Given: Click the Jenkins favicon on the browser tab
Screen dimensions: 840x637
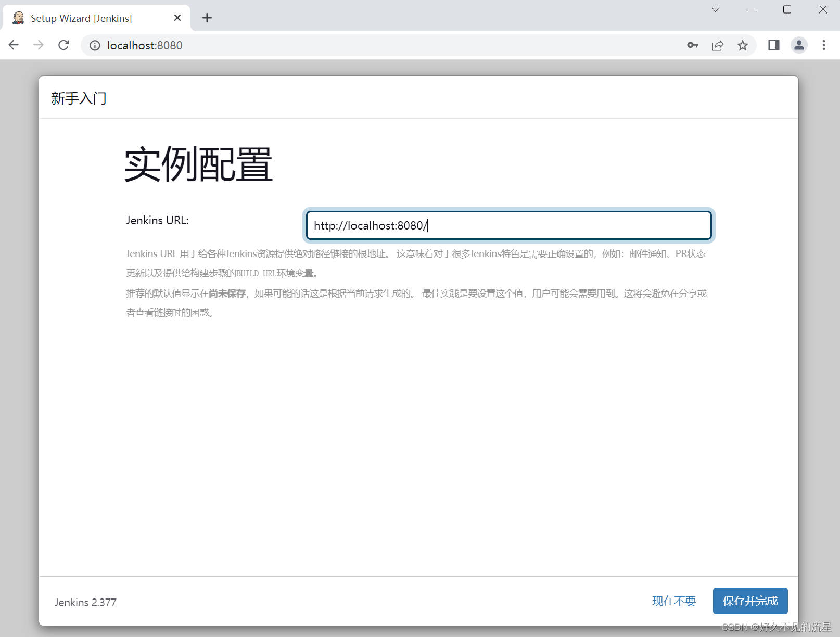Looking at the screenshot, I should coord(17,17).
